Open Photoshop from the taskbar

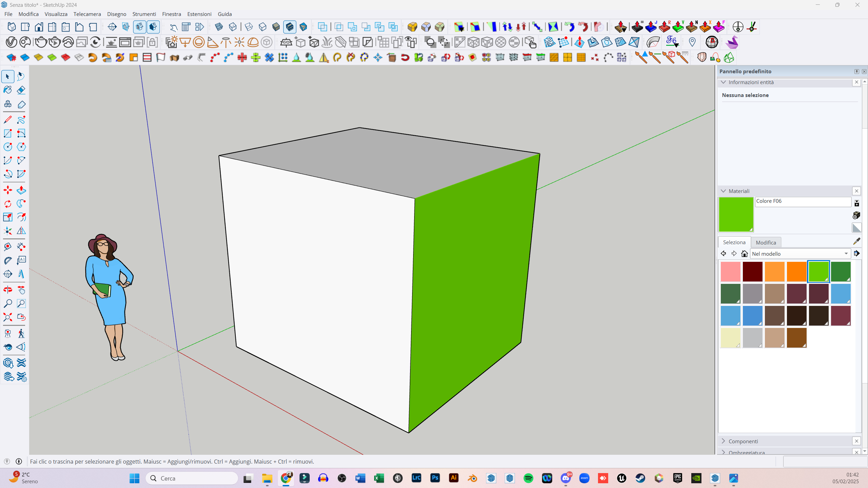435,478
